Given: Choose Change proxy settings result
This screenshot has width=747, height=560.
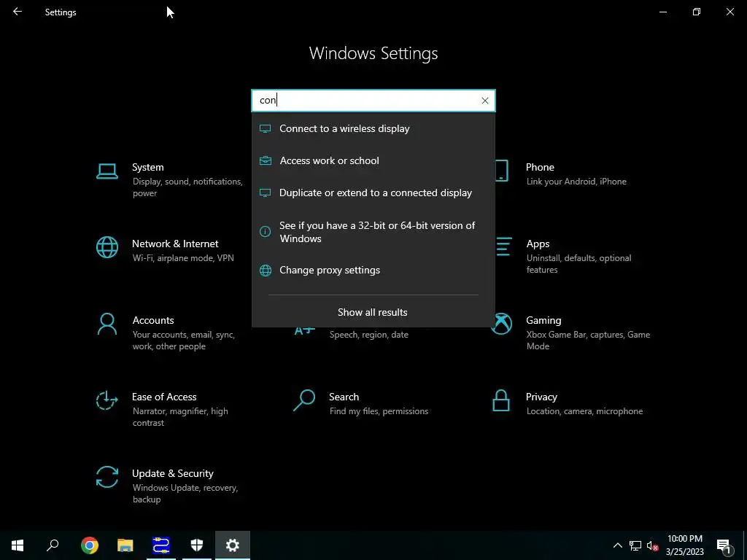Looking at the screenshot, I should coord(373,271).
